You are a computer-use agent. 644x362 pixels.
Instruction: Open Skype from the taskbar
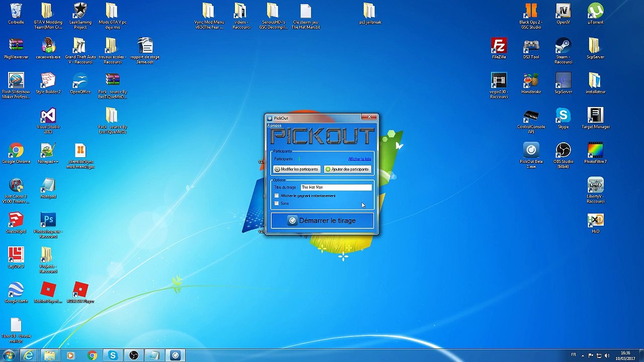[x=113, y=355]
